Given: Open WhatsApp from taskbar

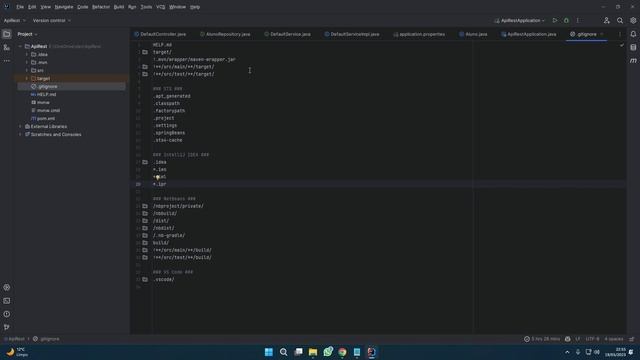Looking at the screenshot, I should click(x=328, y=352).
